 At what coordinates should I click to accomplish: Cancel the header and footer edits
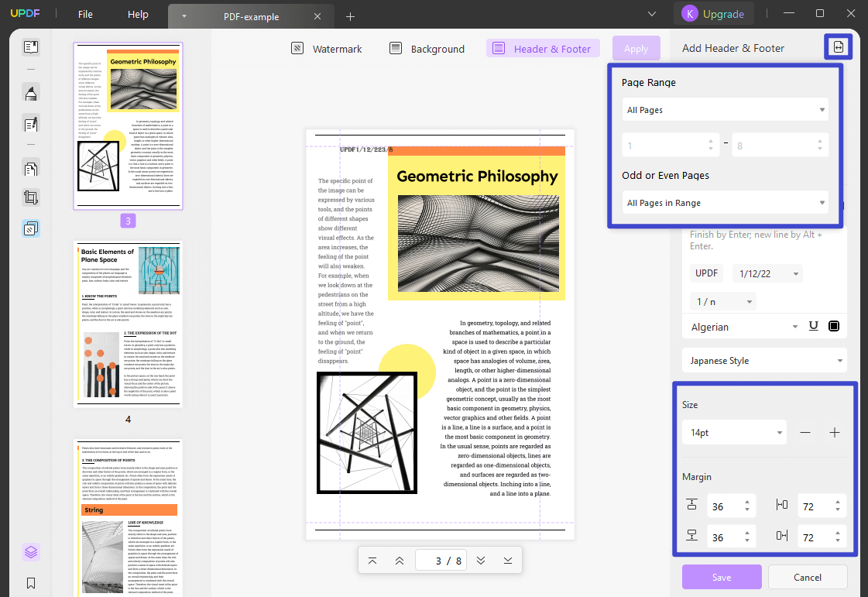point(807,577)
